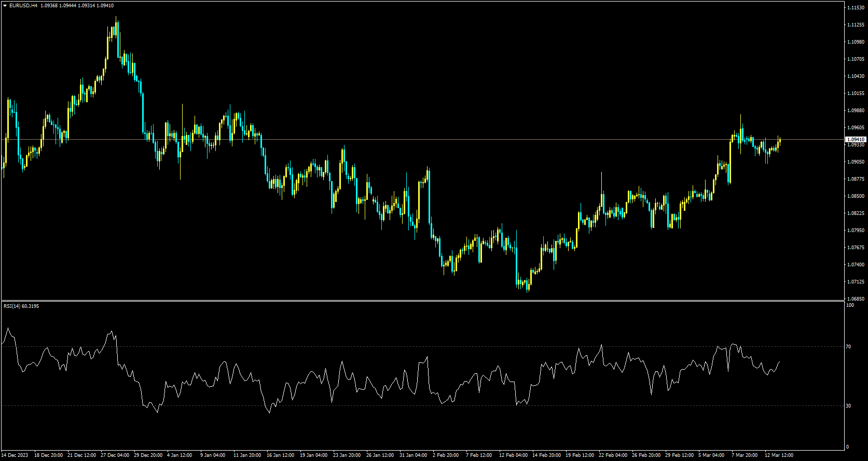Click the time label 23 Jan 20:00
This screenshot has width=868, height=461.
(347, 455)
